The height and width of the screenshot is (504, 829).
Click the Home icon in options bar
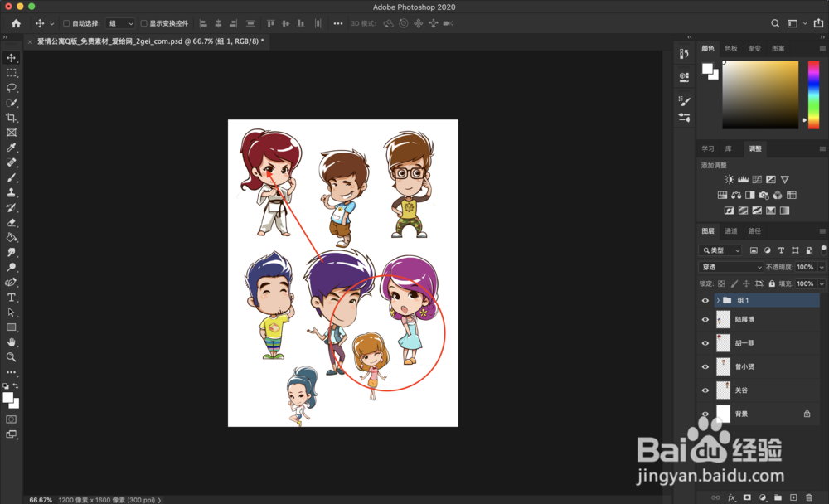(x=16, y=23)
